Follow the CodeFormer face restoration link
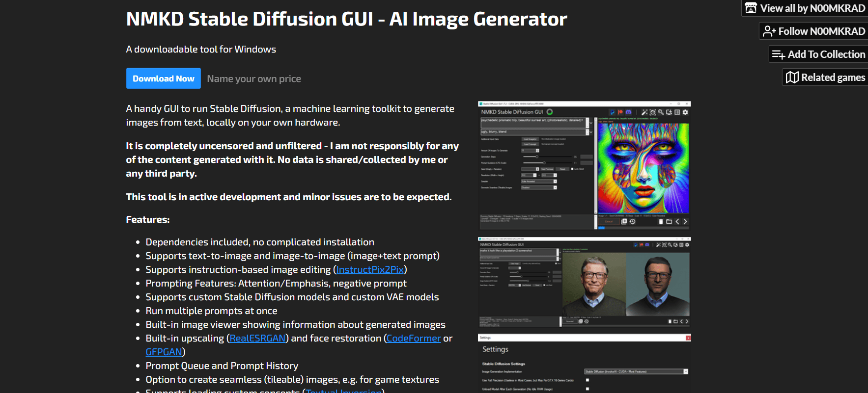The width and height of the screenshot is (868, 393). click(414, 338)
